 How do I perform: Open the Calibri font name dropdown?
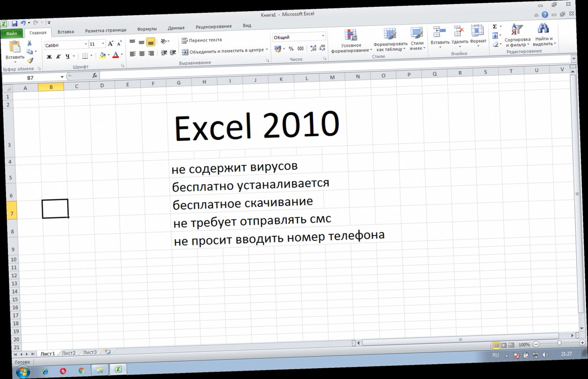click(x=85, y=45)
